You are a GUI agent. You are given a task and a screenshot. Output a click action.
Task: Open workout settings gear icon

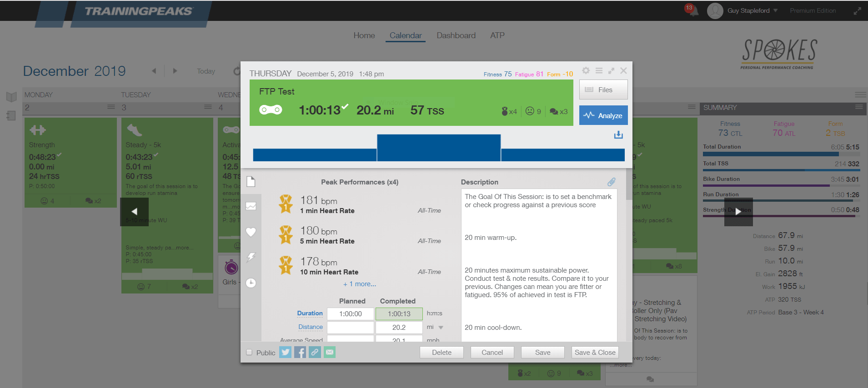(x=586, y=70)
